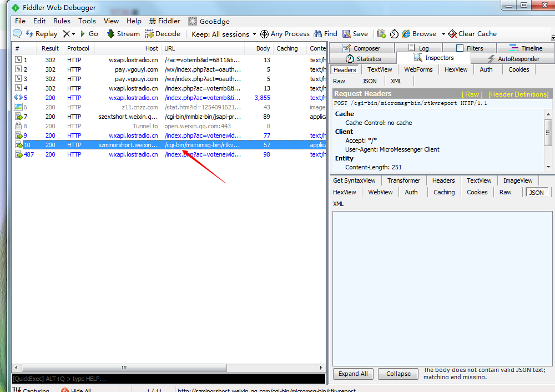Replay the selected session

42,34
